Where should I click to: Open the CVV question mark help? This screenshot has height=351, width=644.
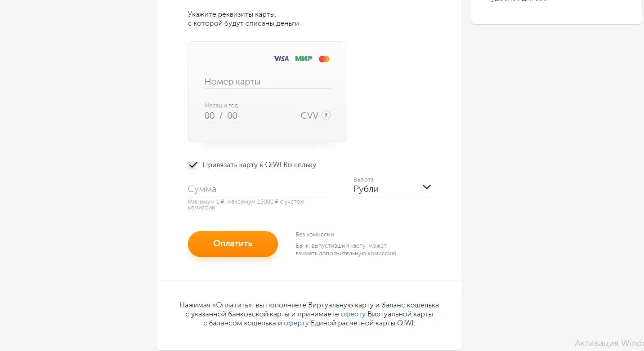point(326,116)
